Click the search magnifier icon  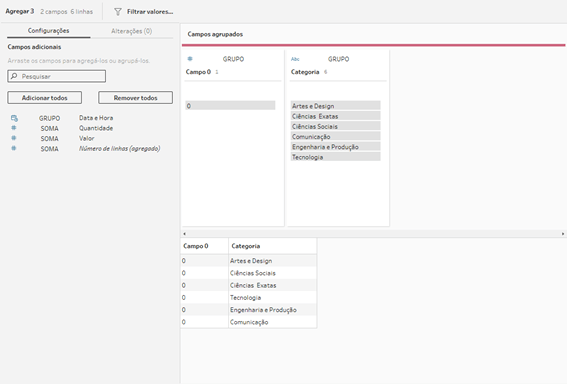14,76
